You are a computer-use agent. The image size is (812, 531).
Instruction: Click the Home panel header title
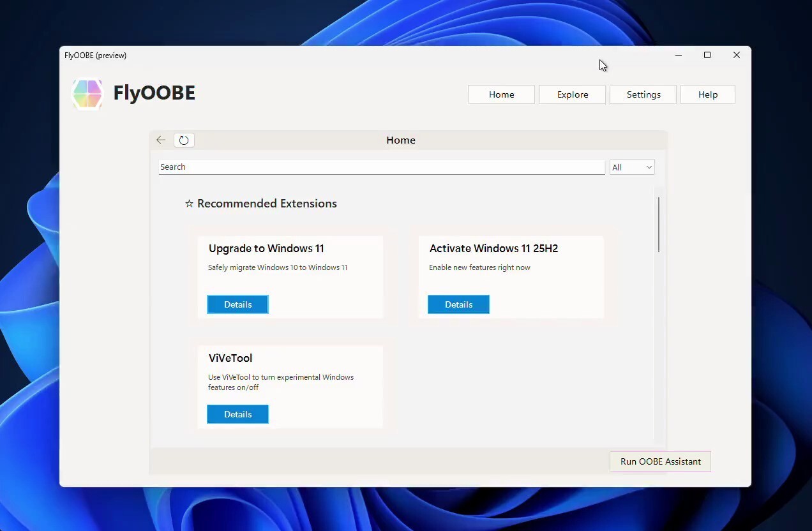401,140
